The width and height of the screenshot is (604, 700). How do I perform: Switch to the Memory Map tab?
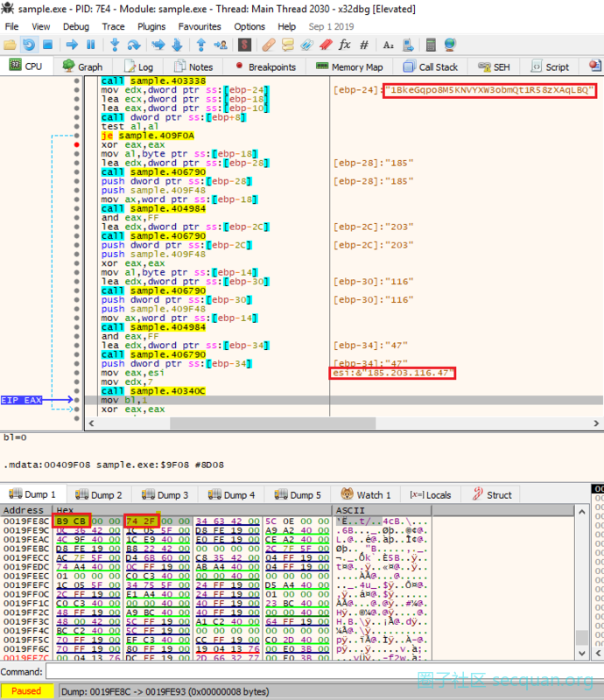point(349,67)
